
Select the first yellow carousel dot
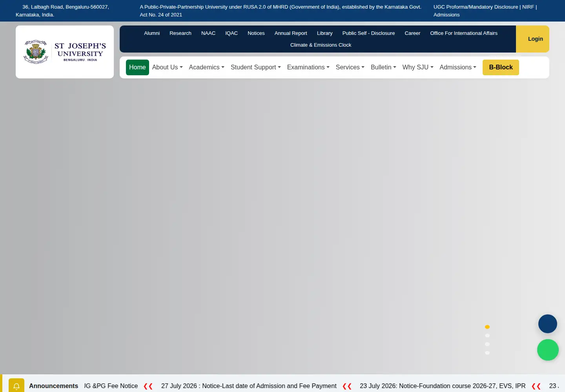click(487, 327)
